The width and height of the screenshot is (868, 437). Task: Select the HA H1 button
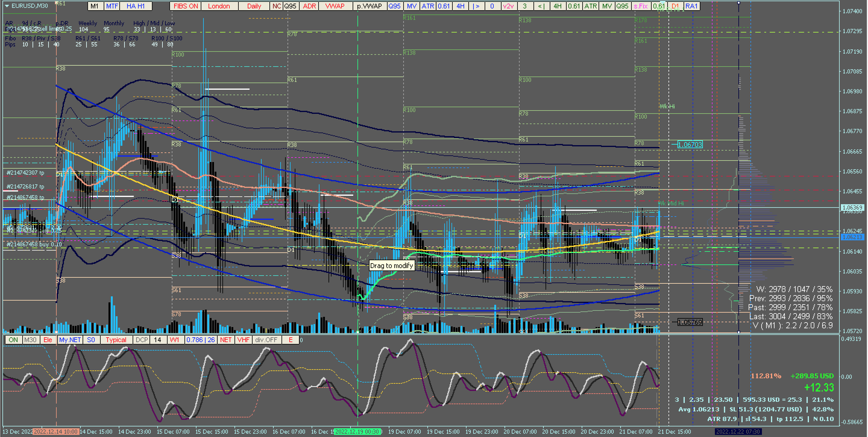(135, 6)
